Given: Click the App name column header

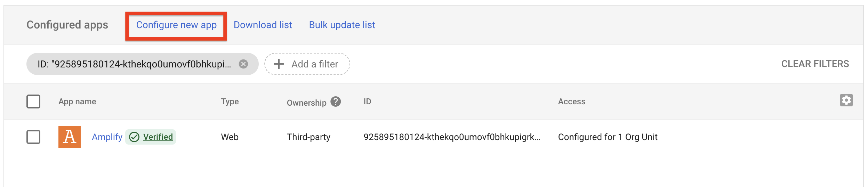Looking at the screenshot, I should point(77,101).
